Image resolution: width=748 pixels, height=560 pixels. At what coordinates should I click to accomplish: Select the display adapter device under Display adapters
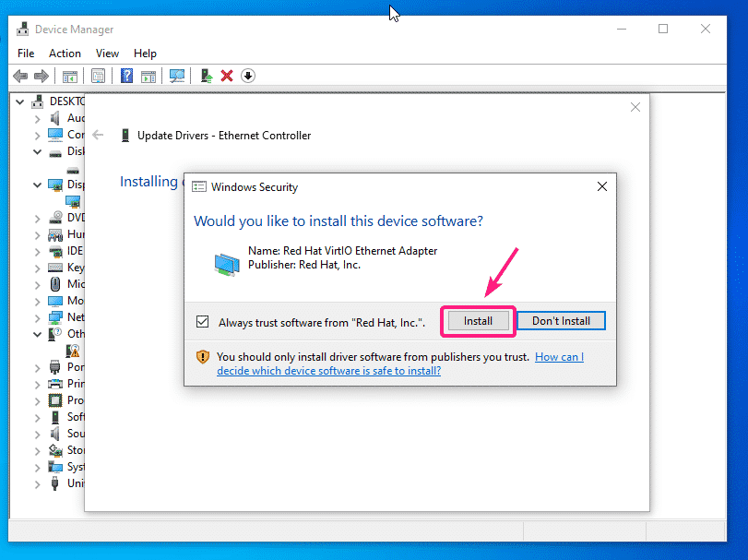point(73,201)
